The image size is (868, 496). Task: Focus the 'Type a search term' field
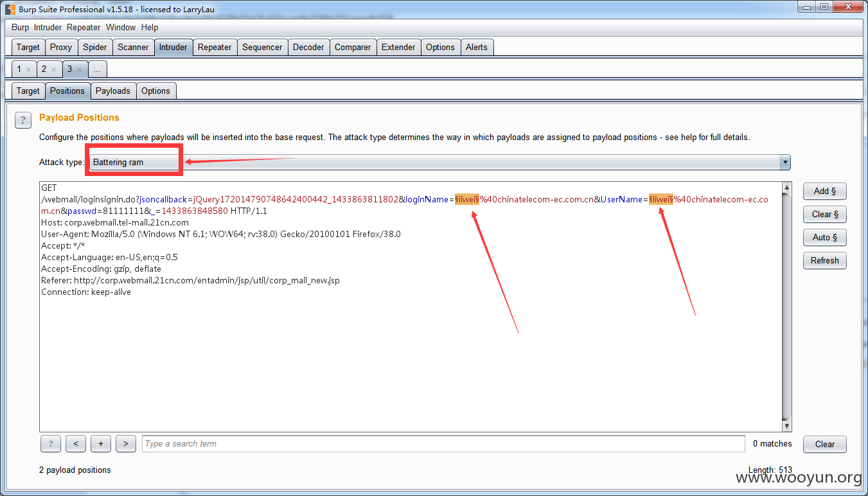tap(443, 443)
